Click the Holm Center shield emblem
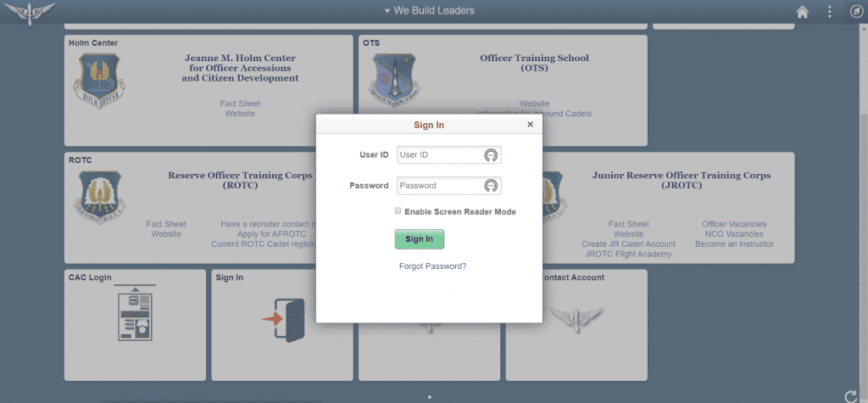868x403 pixels. coord(99,81)
